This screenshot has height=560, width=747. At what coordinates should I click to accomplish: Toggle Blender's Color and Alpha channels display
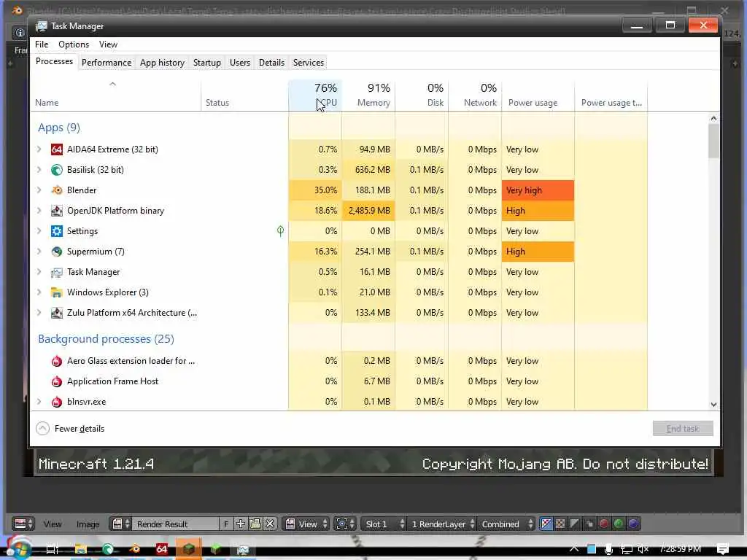click(546, 524)
